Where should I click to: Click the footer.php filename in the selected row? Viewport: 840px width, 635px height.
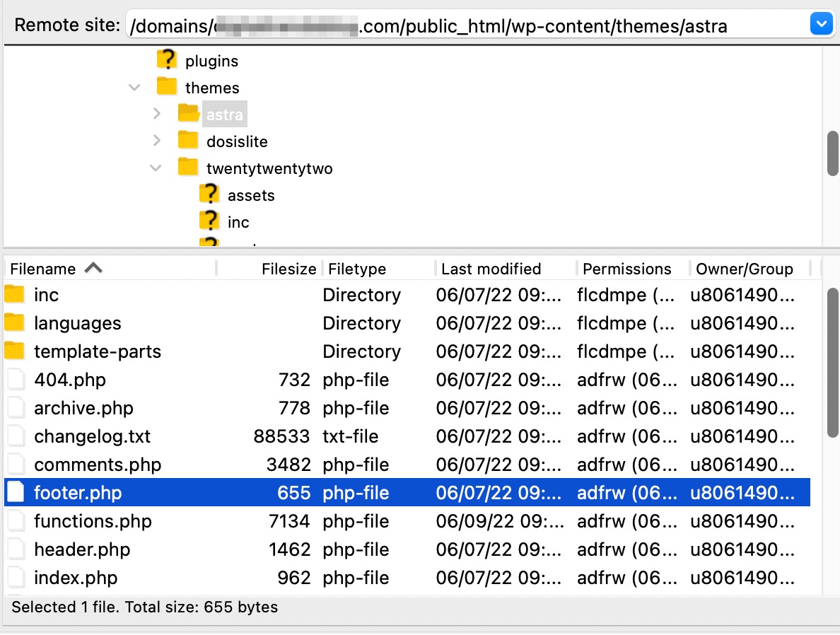[78, 493]
